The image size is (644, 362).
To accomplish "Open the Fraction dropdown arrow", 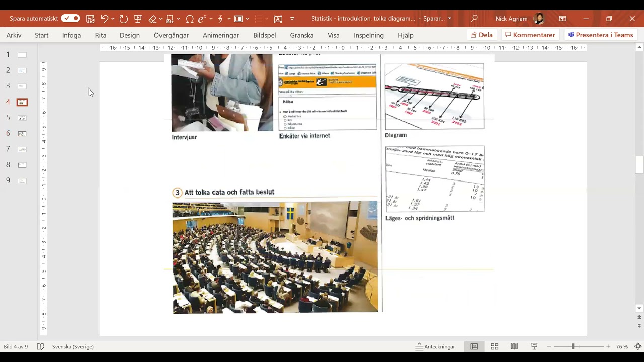I will coord(229,19).
